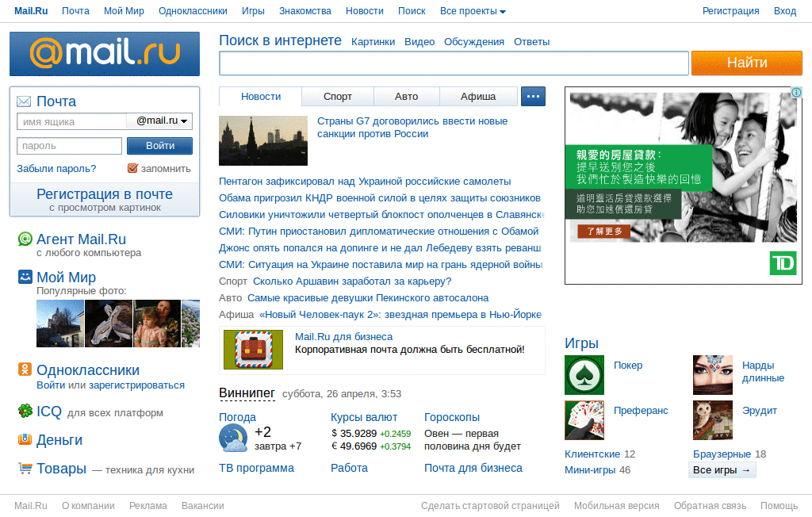Open the Гороскопы link
This screenshot has width=812, height=517.
point(451,417)
